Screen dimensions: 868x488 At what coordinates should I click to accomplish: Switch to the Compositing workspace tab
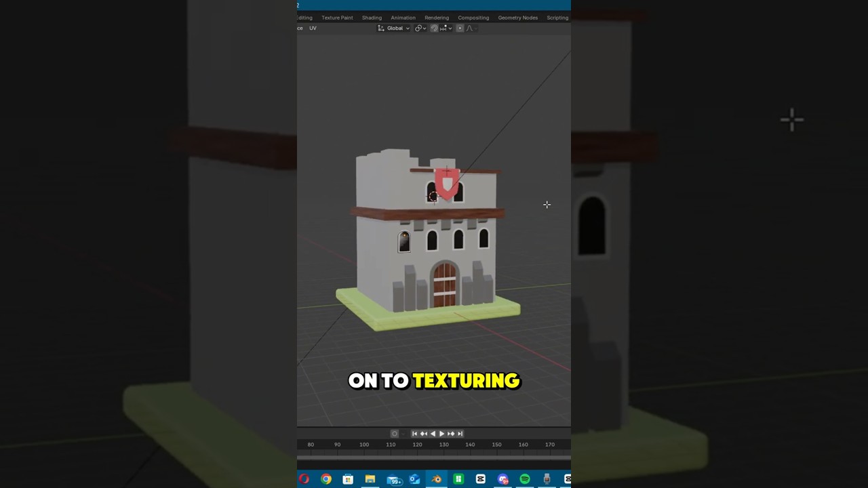[473, 18]
